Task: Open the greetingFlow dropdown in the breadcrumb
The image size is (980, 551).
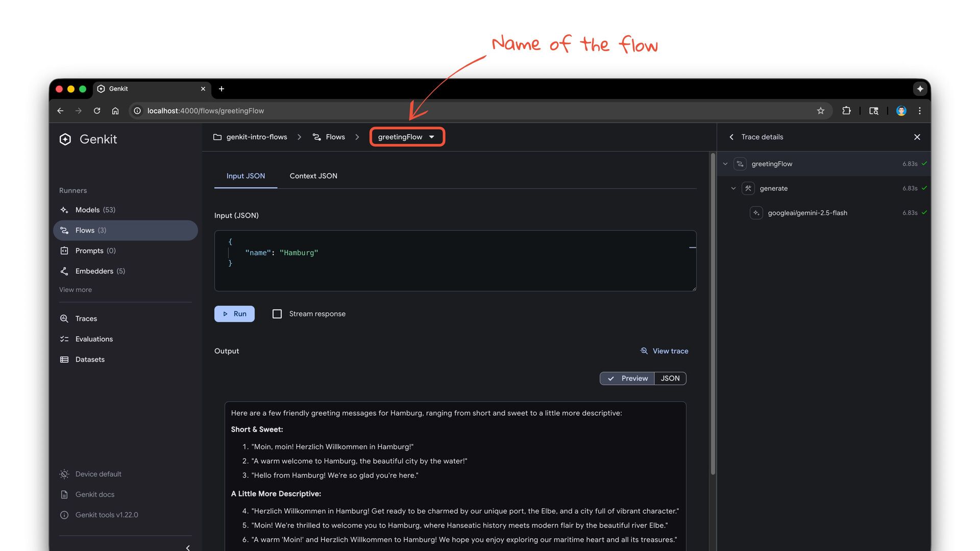Action: click(x=407, y=137)
